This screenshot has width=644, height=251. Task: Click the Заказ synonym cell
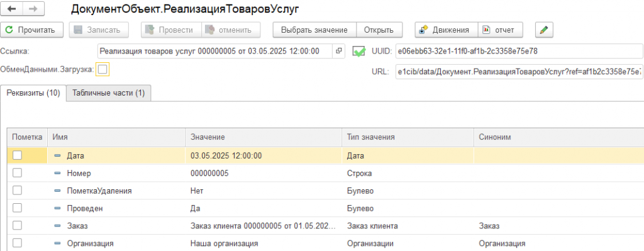tap(558, 226)
